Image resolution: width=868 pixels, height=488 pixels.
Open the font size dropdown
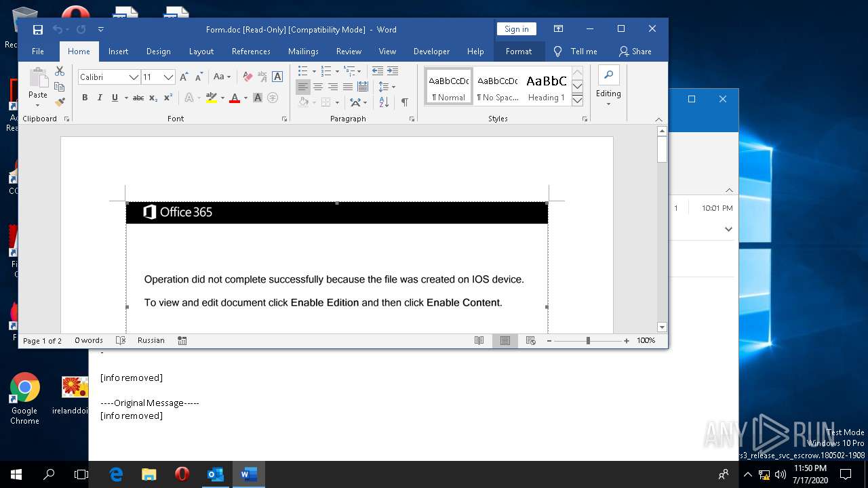(x=170, y=77)
